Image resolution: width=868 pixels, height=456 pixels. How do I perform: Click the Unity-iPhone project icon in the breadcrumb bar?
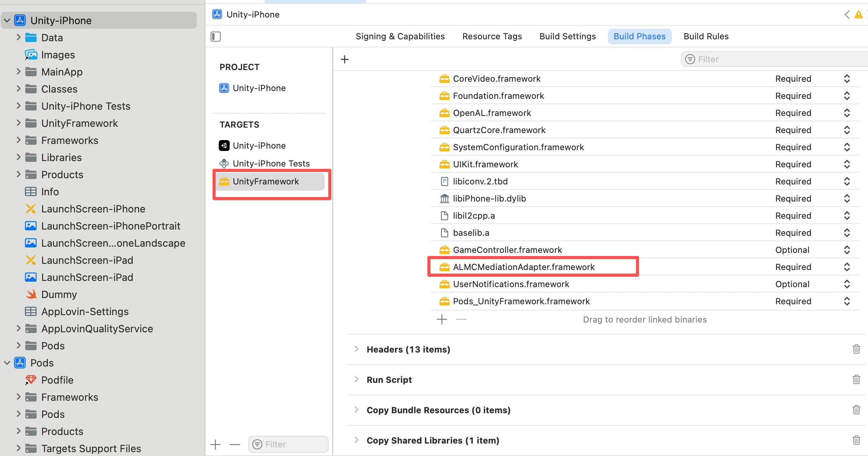[x=217, y=14]
